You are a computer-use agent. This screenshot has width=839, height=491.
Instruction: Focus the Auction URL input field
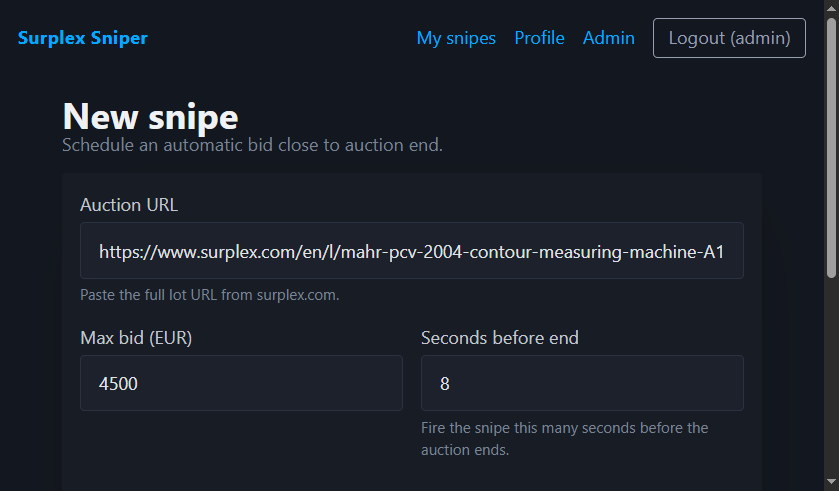pos(411,251)
